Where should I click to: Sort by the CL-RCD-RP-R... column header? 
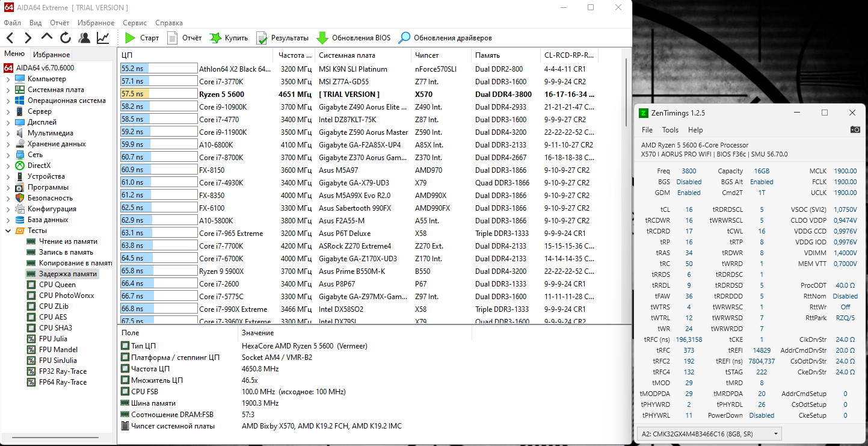569,55
